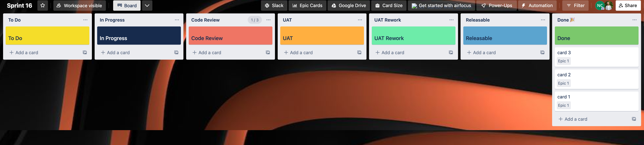Star the Sprint 16 board
This screenshot has height=145, width=644.
42,5
